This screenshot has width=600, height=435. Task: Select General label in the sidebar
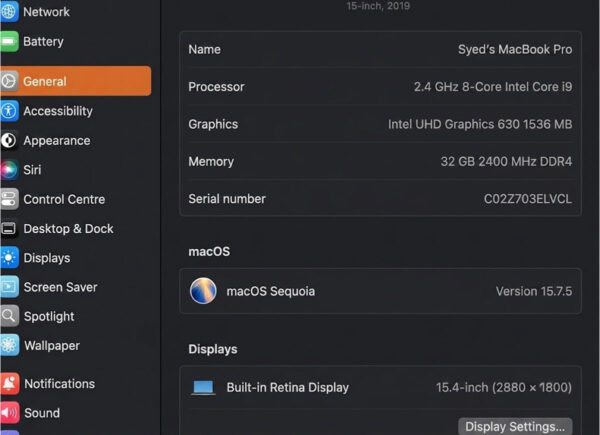pos(45,81)
